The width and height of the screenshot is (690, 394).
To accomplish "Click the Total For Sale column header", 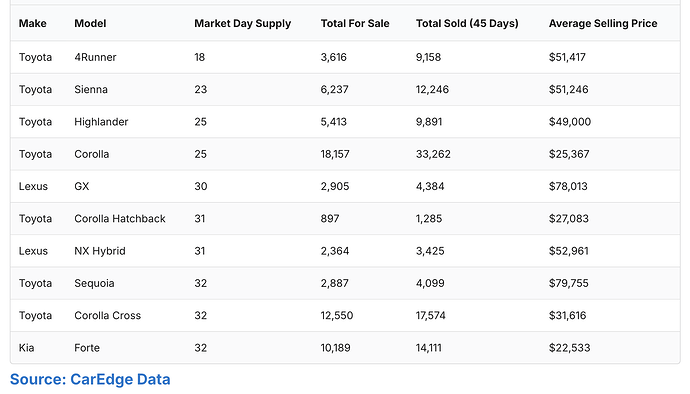I will click(355, 23).
